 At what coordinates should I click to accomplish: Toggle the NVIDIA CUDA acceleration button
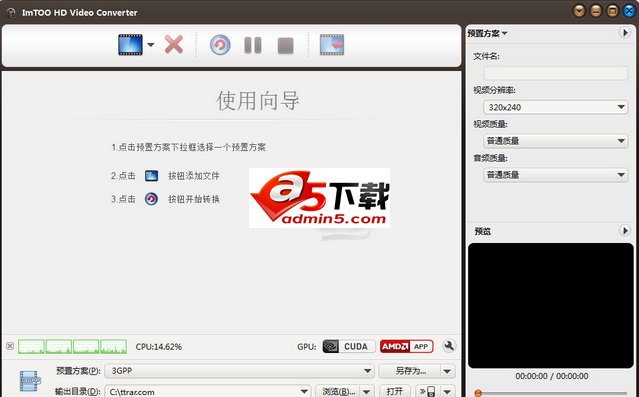point(348,346)
